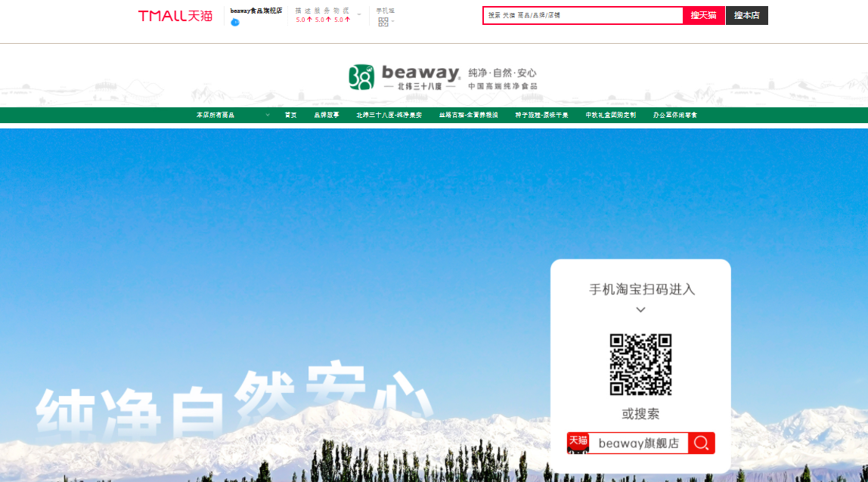Click the 或搜索 text
Screen dimensions: 868x482
640,414
